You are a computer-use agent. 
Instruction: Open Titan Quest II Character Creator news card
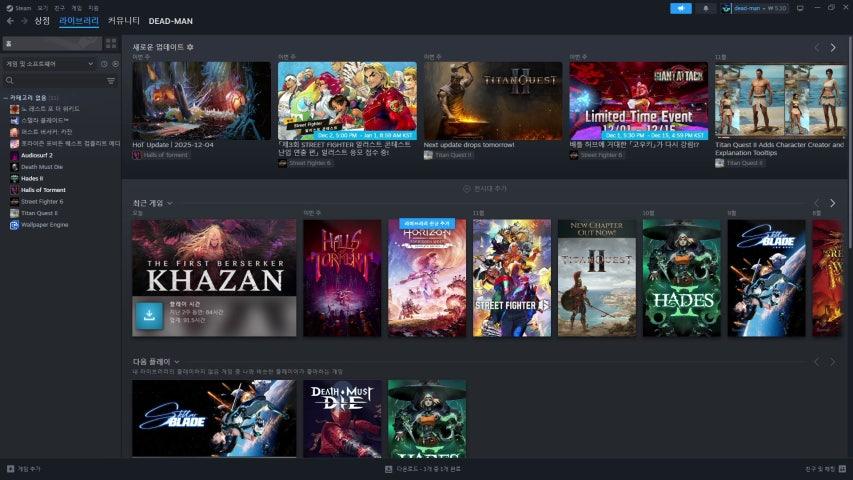781,101
